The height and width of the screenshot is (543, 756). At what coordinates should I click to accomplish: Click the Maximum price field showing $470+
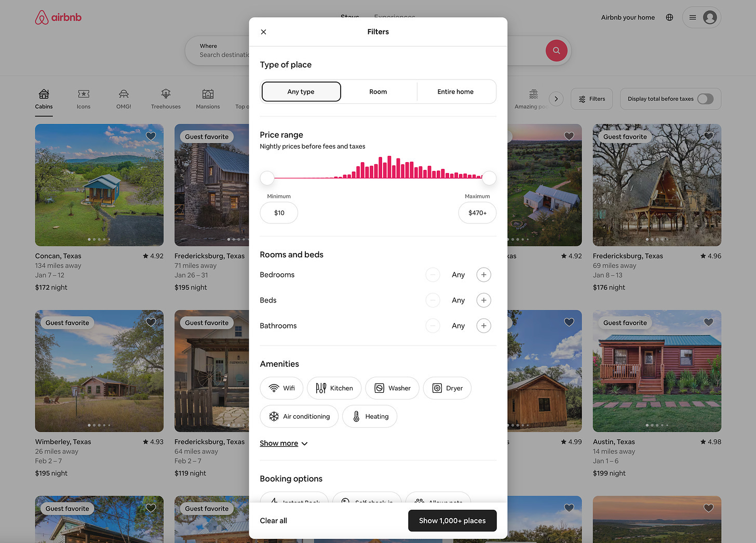click(477, 213)
